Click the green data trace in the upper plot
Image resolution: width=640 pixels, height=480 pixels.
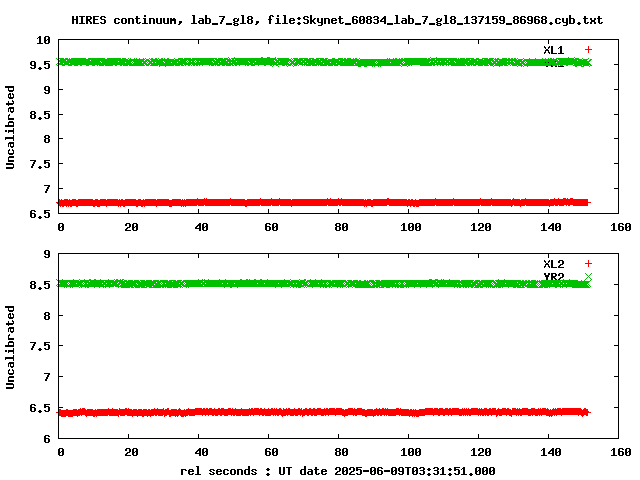tap(324, 62)
